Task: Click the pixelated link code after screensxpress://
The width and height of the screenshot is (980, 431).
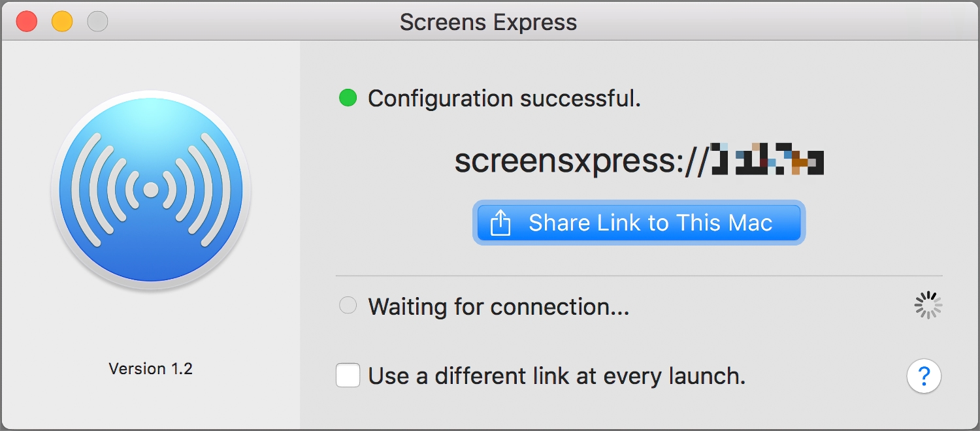Action: point(767,159)
